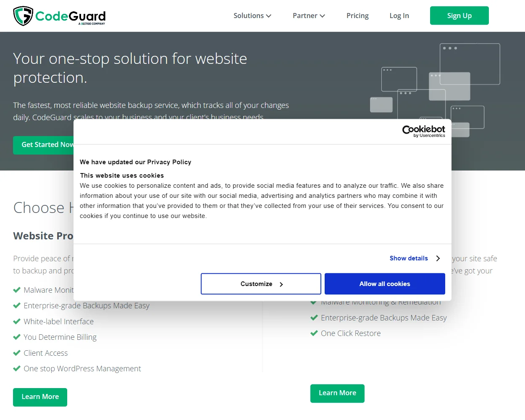Image resolution: width=525 pixels, height=420 pixels.
Task: Click the Cookiebot by Usercentrics logo
Action: pyautogui.click(x=423, y=131)
